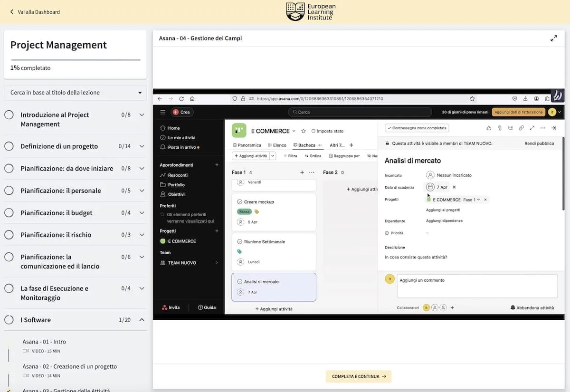Screen dimensions: 570x392
Task: Switch to the Elenco tab
Action: tap(277, 145)
